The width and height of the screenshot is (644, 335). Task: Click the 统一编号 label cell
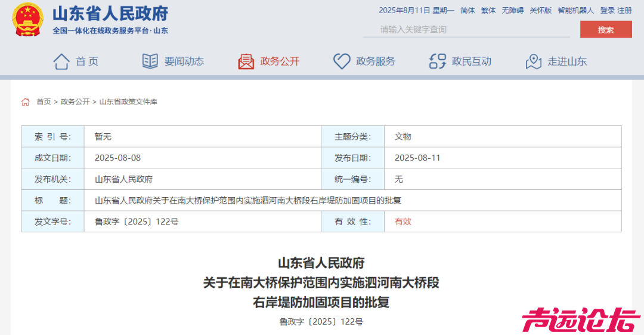click(x=353, y=179)
